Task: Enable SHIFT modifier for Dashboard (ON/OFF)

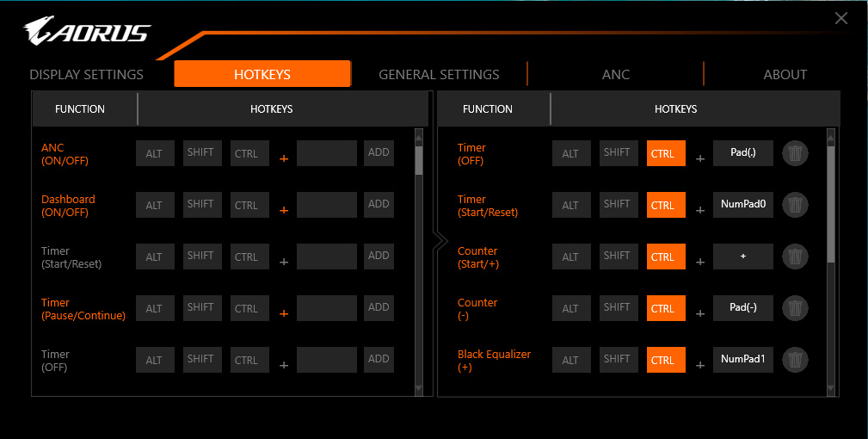Action: point(202,205)
